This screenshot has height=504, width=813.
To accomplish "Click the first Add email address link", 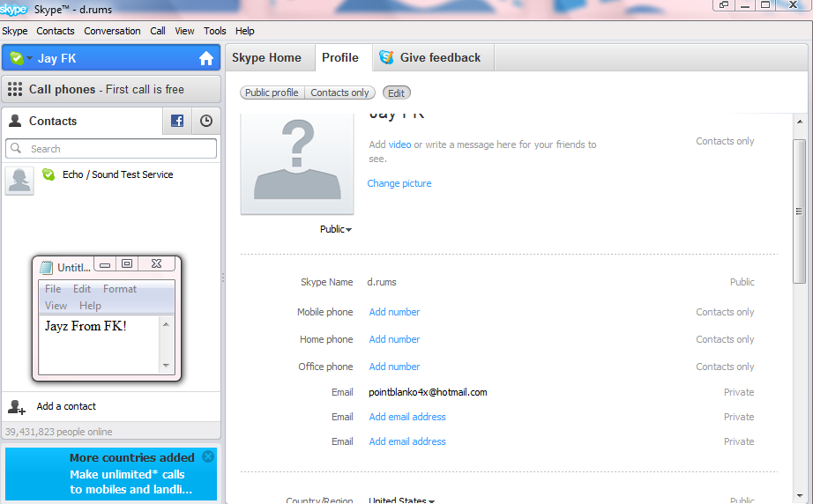I will tap(407, 417).
